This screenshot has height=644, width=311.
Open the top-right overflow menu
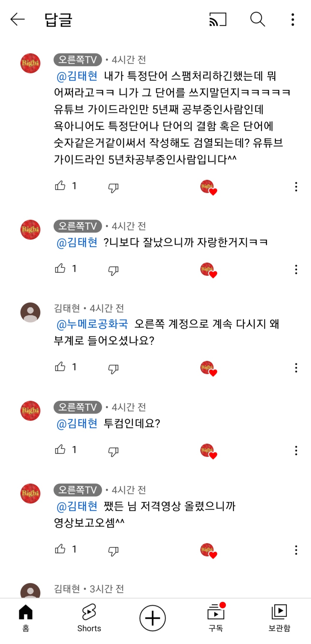tap(292, 19)
